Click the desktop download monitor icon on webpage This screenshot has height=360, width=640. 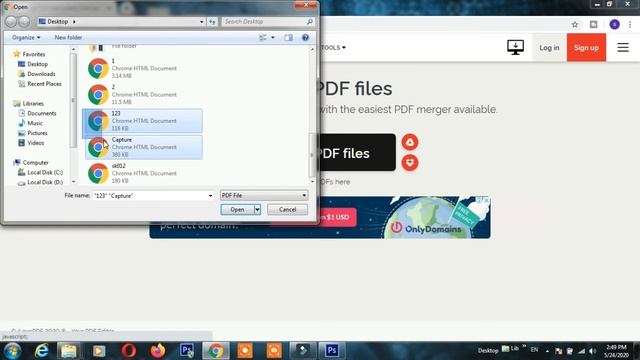[516, 47]
